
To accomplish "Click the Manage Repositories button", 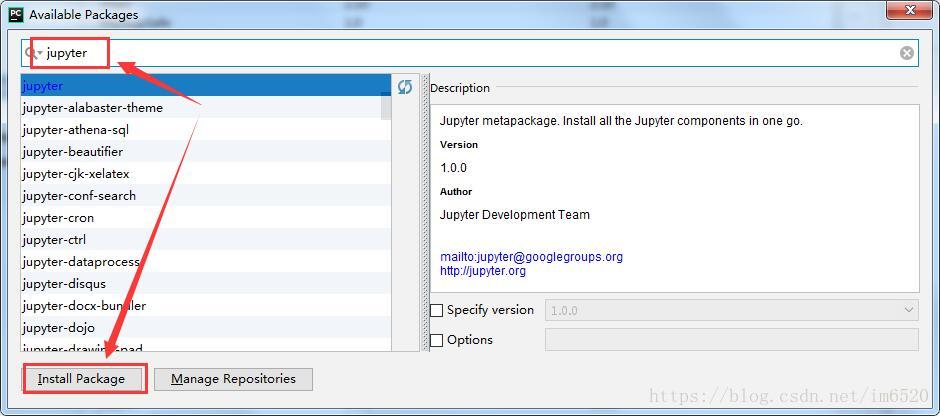I will pos(233,379).
